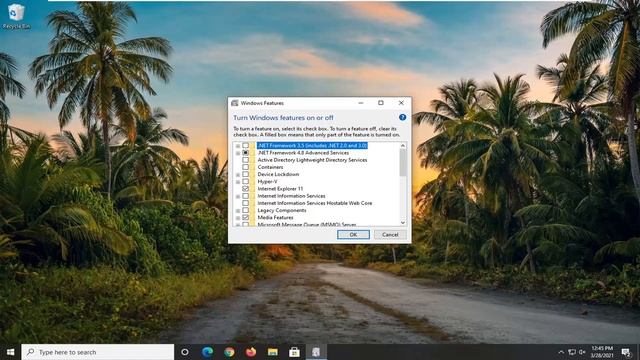Expand .NET Framework 4.8 Advanced Services node
Image resolution: width=640 pixels, height=360 pixels.
pos(238,153)
